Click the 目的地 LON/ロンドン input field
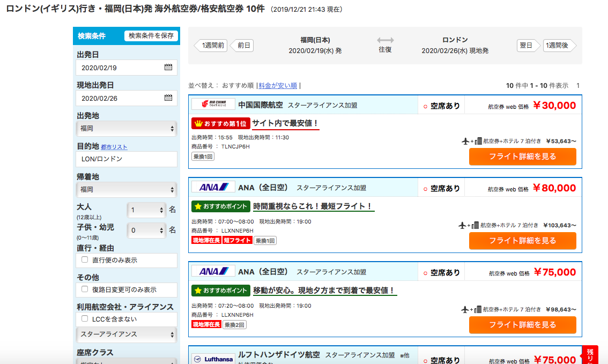 click(127, 159)
